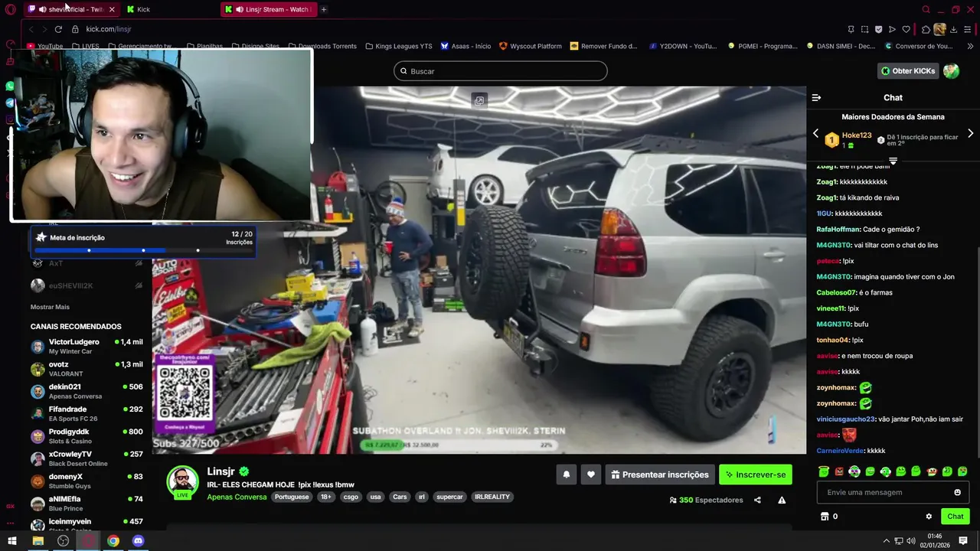Open File Explorer from taskbar
The width and height of the screenshot is (980, 551).
pos(38,541)
